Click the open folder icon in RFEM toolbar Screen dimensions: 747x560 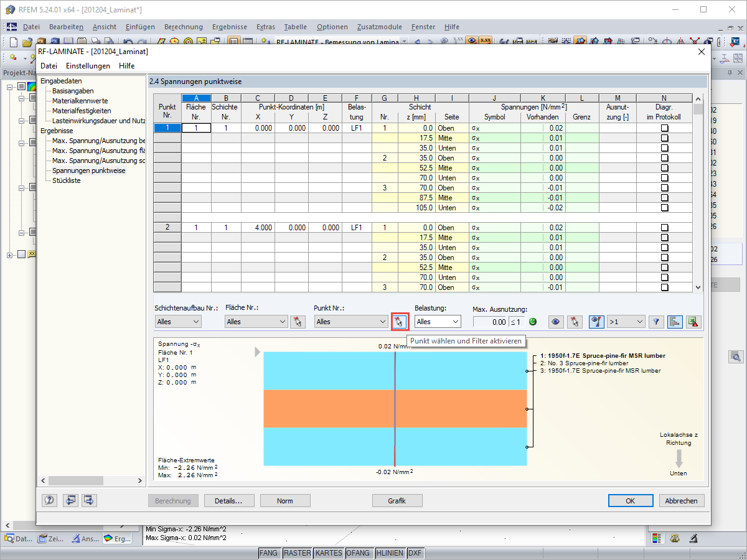pyautogui.click(x=27, y=42)
